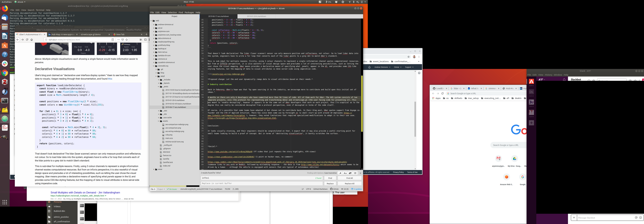
Task: Open Firefox library icon
Action: (x=141, y=40)
